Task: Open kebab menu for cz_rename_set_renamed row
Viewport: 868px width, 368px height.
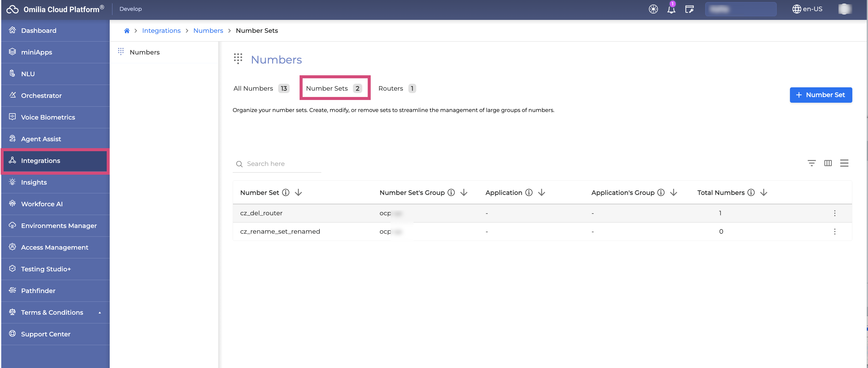Action: pyautogui.click(x=835, y=232)
